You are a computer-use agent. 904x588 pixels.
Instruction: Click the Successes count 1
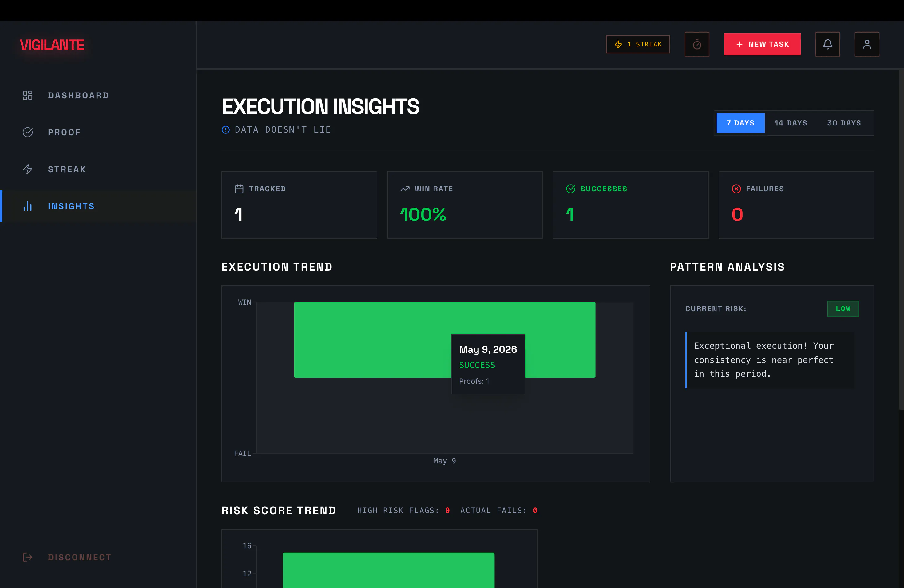[x=570, y=215]
